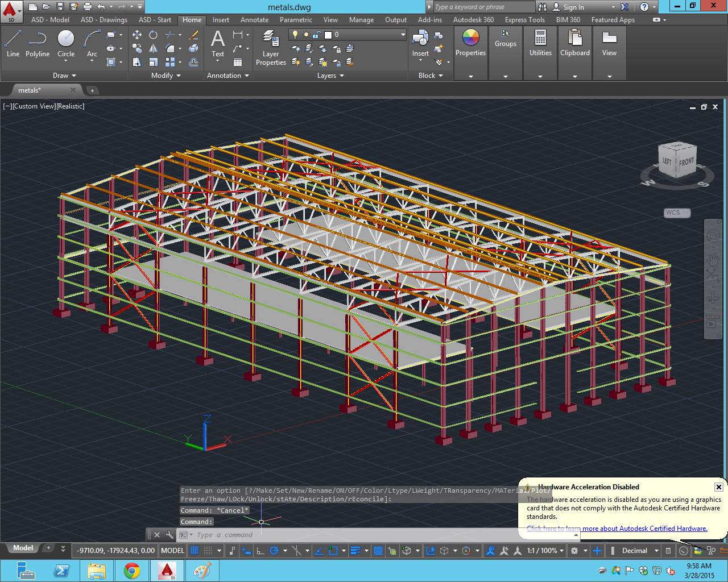Switch to the Insert ribbon tab
The height and width of the screenshot is (582, 728).
(x=220, y=19)
